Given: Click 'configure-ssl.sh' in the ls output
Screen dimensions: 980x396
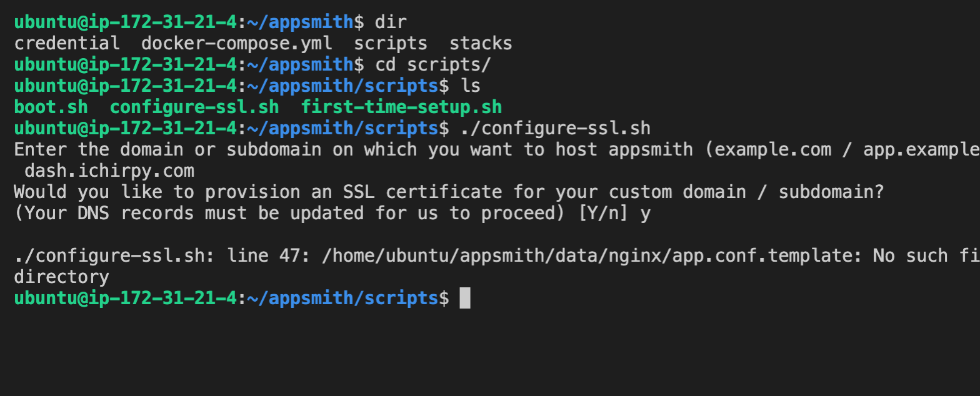Looking at the screenshot, I should point(194,107).
